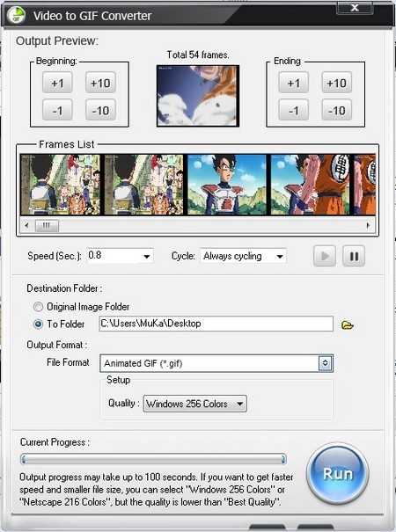Image resolution: width=396 pixels, height=532 pixels.
Task: Open the browse destination folder icon
Action: click(x=347, y=325)
